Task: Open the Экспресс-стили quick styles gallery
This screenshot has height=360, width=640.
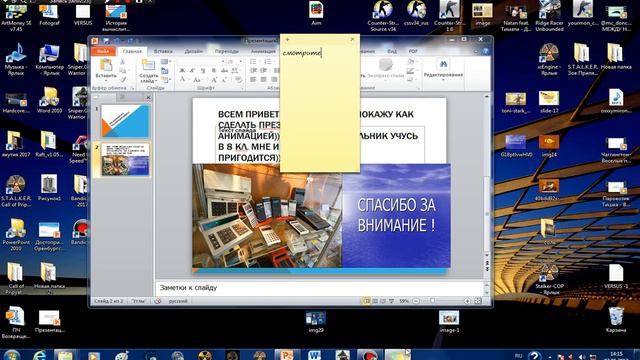Action: click(385, 69)
